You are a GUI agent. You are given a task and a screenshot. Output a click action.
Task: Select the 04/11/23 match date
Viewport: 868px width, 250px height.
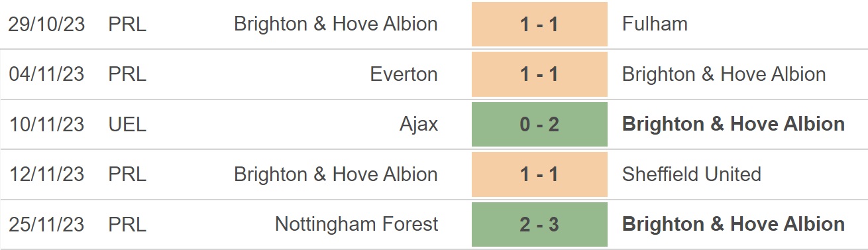[46, 74]
